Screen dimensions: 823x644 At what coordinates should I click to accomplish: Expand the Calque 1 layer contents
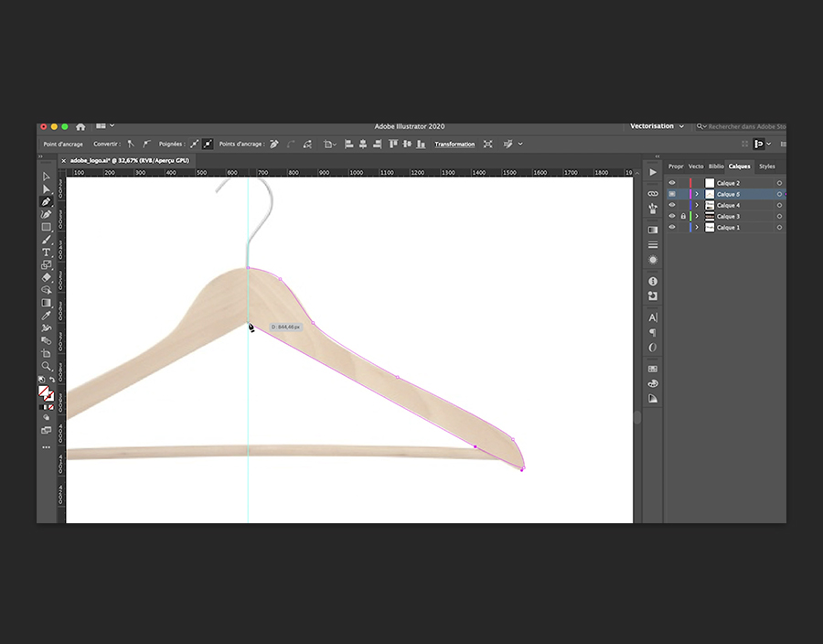(697, 227)
